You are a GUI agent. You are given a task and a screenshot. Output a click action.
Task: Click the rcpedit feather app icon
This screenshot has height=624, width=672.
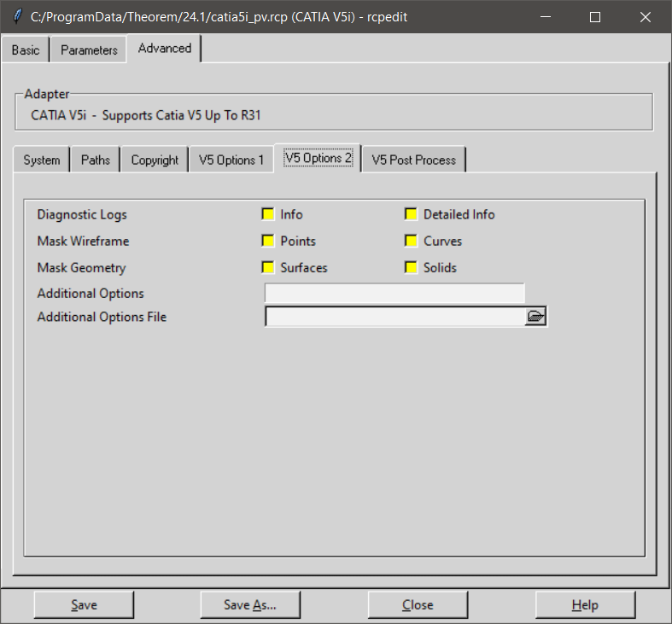(17, 17)
